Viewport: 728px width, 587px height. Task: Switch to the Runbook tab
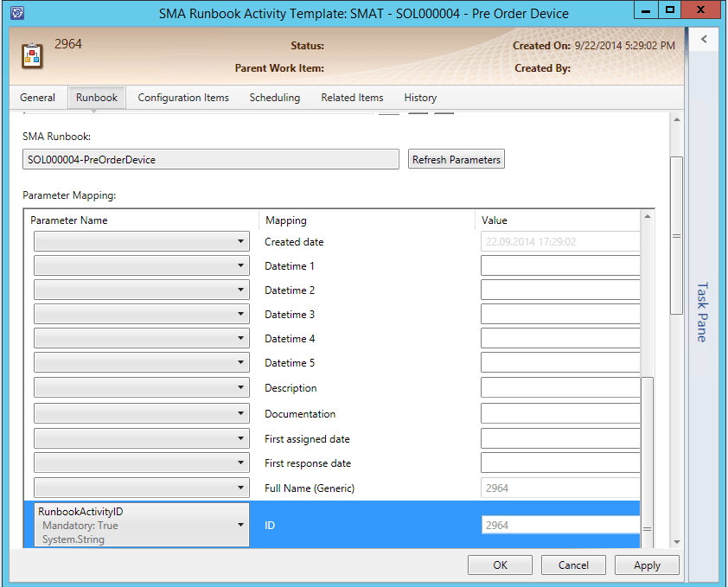97,98
